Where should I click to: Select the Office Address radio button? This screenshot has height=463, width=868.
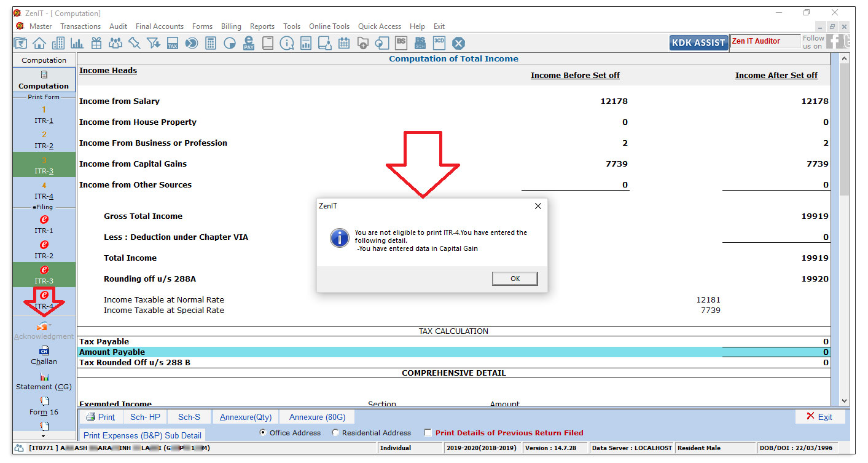tap(264, 433)
